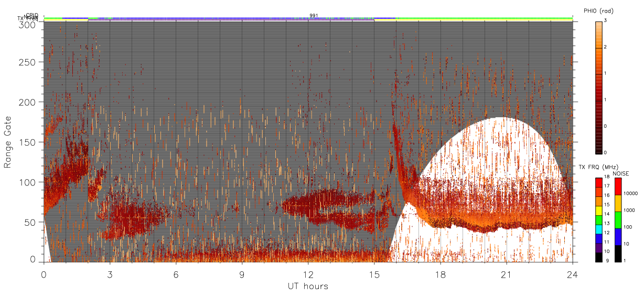This screenshot has width=644, height=297.
Task: Click the green 13-14 MHz TX FRQ swatch
Action: 599,220
